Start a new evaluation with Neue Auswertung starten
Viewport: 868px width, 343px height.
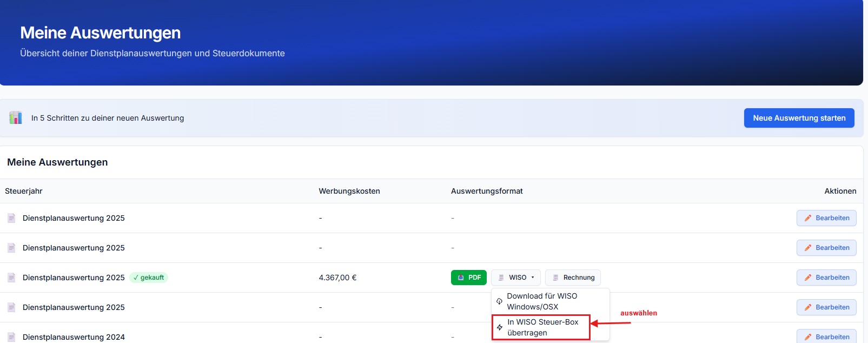(x=799, y=118)
